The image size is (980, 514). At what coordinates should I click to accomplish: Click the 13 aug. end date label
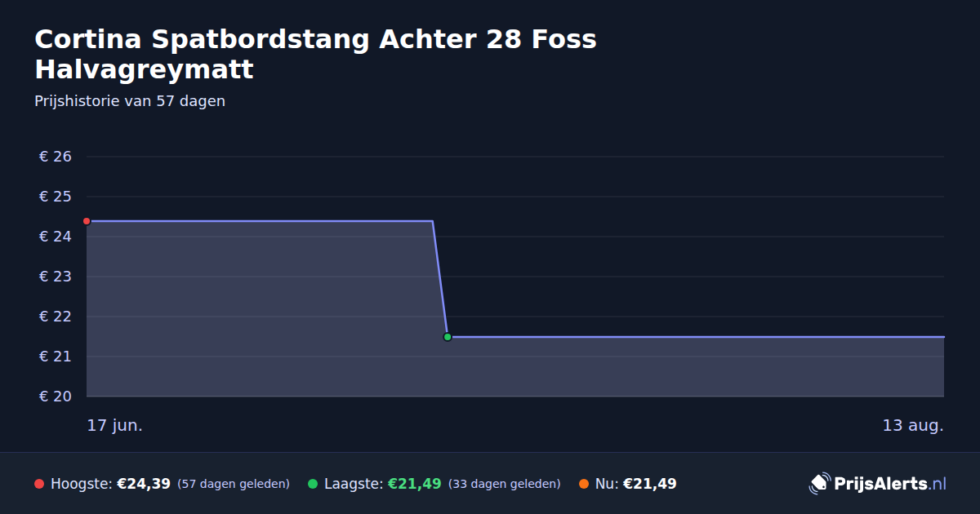click(x=913, y=426)
